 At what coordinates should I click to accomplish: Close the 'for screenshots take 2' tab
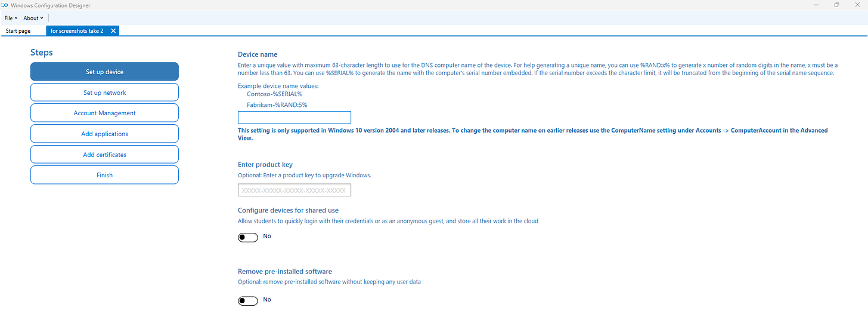tap(113, 30)
